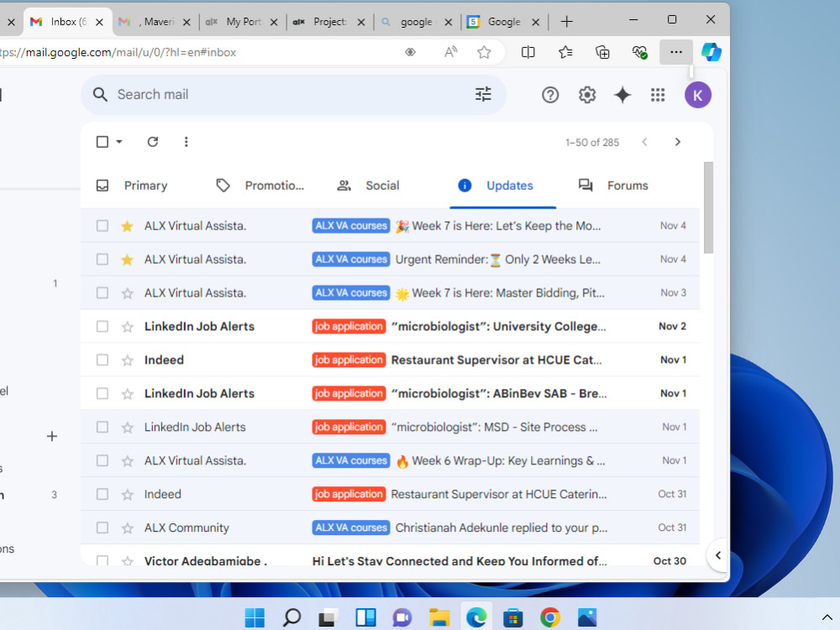Open Google apps grid
The width and height of the screenshot is (840, 630).
click(x=658, y=95)
